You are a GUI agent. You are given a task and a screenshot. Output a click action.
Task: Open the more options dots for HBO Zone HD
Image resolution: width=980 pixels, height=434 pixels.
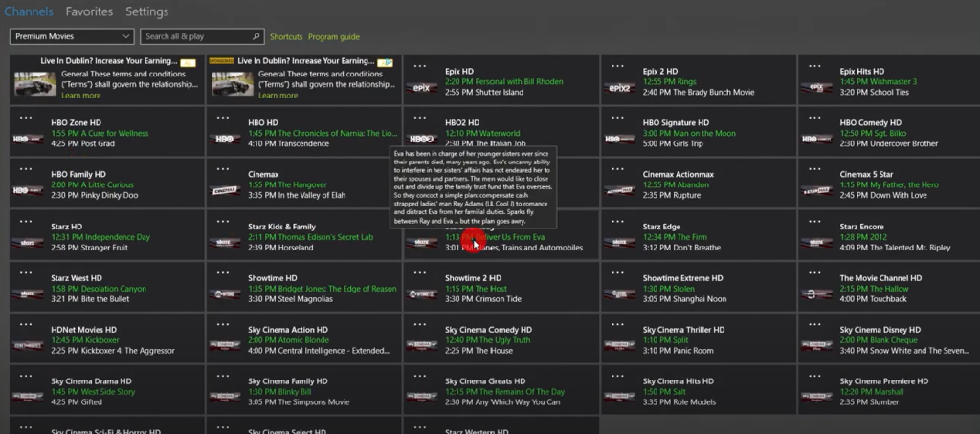[26, 118]
